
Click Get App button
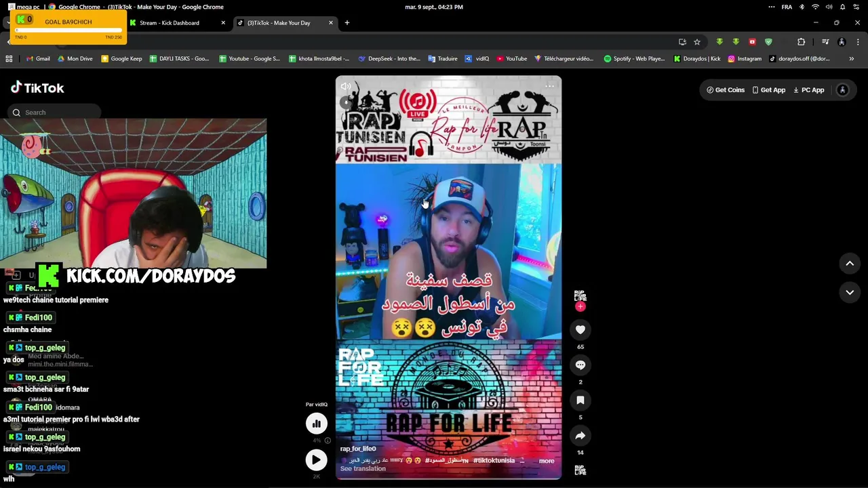(x=768, y=90)
